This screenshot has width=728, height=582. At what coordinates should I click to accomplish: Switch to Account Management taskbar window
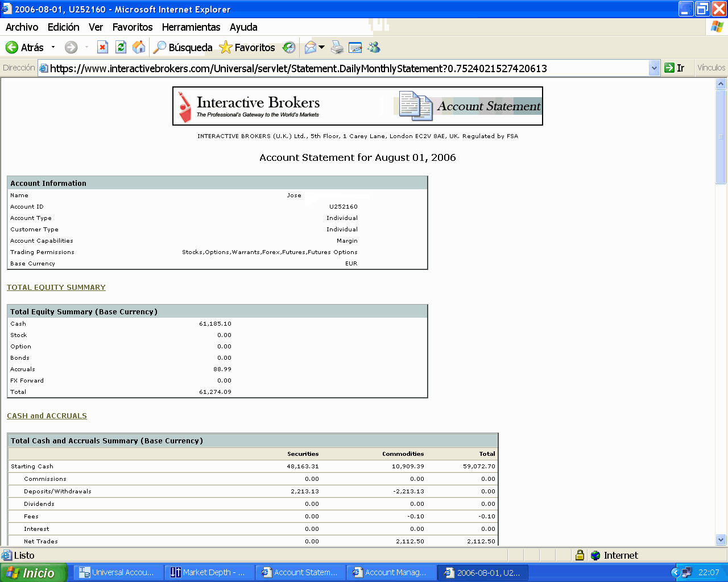tap(392, 572)
